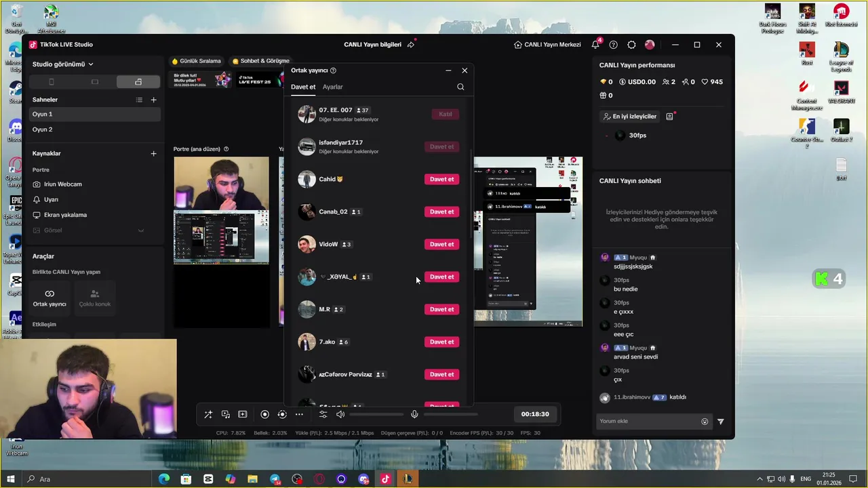
Task: Open Microsoft Edge from the taskbar
Action: pos(163,479)
